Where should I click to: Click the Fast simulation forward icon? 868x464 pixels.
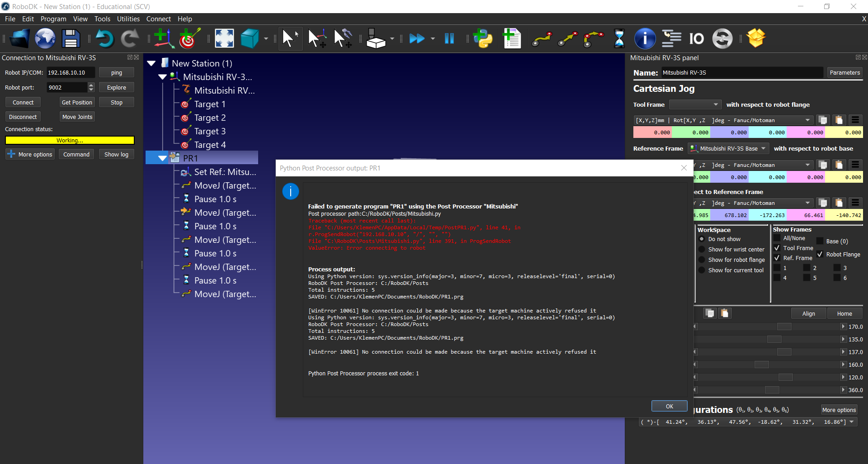pos(416,39)
